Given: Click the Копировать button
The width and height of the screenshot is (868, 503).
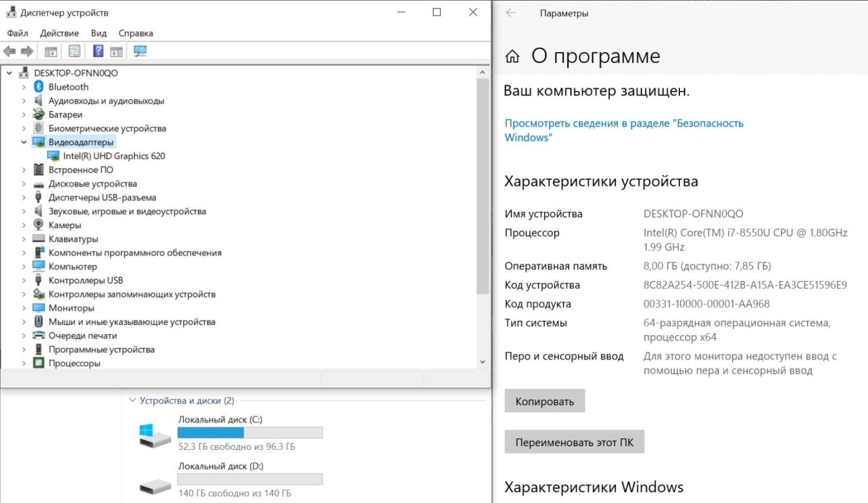Looking at the screenshot, I should click(x=545, y=401).
